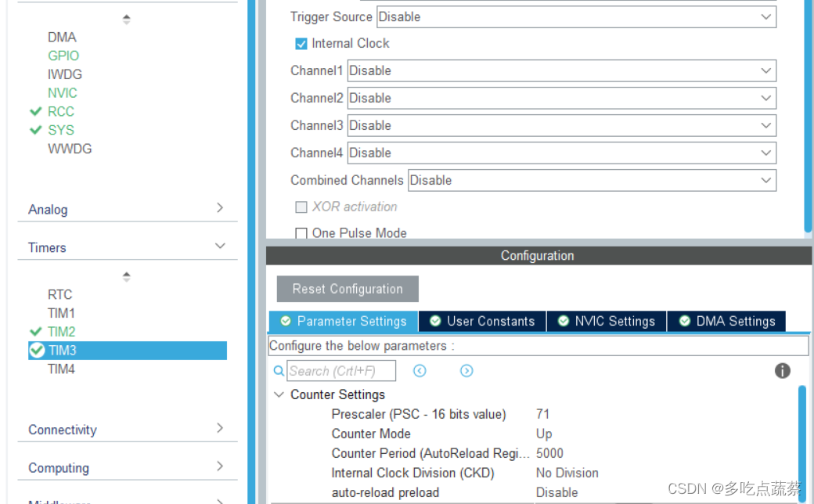Go to next search result arrow

tap(466, 371)
